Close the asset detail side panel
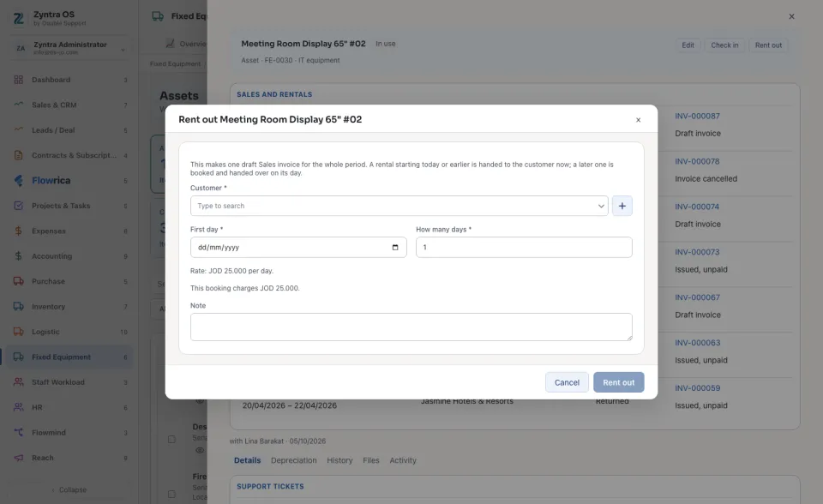 pos(791,16)
